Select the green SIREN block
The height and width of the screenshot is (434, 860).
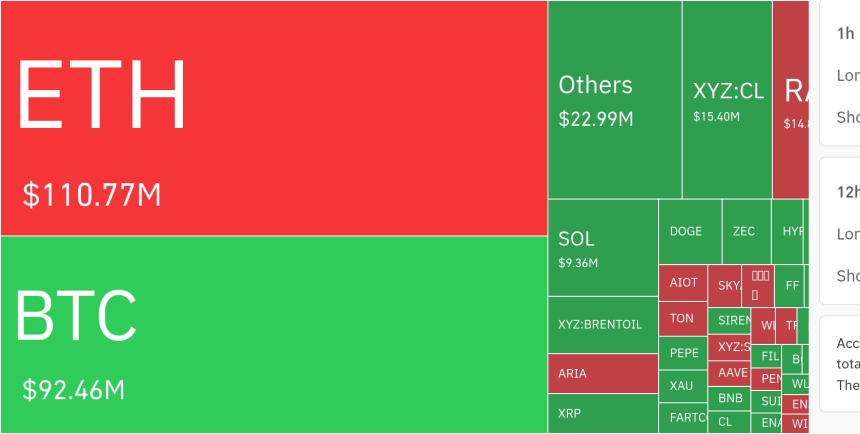tap(733, 321)
